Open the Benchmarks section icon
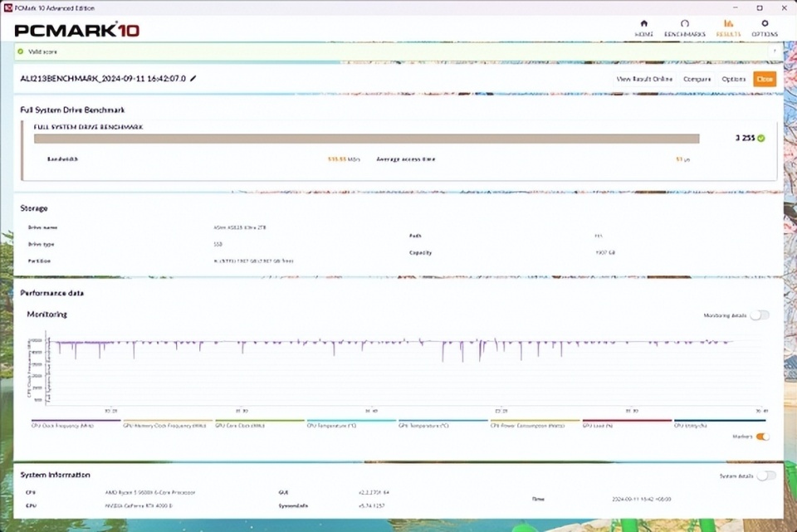Viewport: 797px width, 532px height. pyautogui.click(x=685, y=23)
